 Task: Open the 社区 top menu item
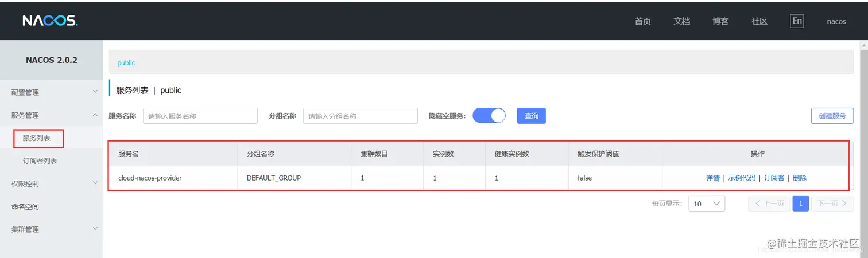[x=759, y=21]
